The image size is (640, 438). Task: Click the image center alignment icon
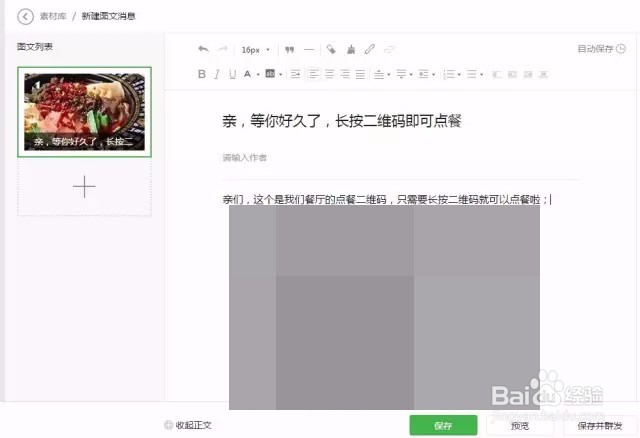point(543,74)
